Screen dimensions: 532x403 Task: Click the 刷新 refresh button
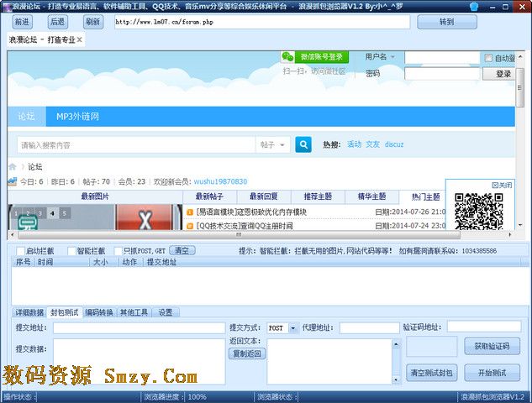coord(93,22)
